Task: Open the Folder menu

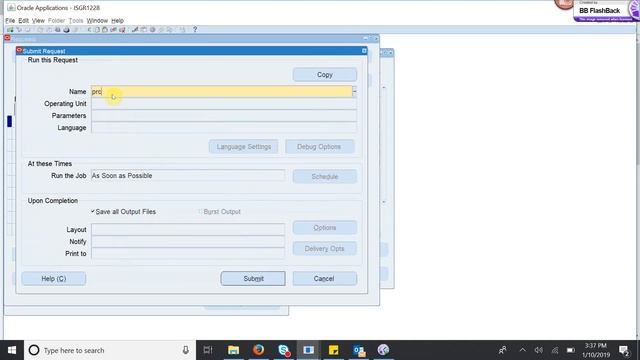Action: [56, 20]
